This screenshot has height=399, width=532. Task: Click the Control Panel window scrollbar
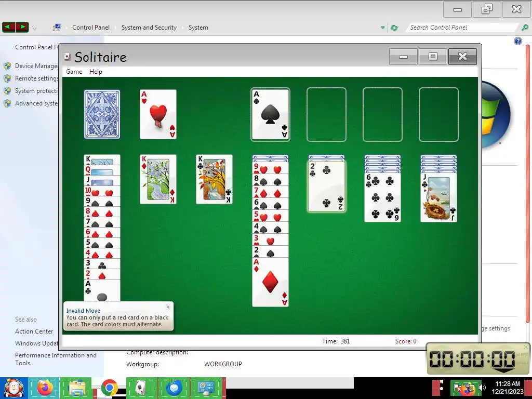pos(528,183)
